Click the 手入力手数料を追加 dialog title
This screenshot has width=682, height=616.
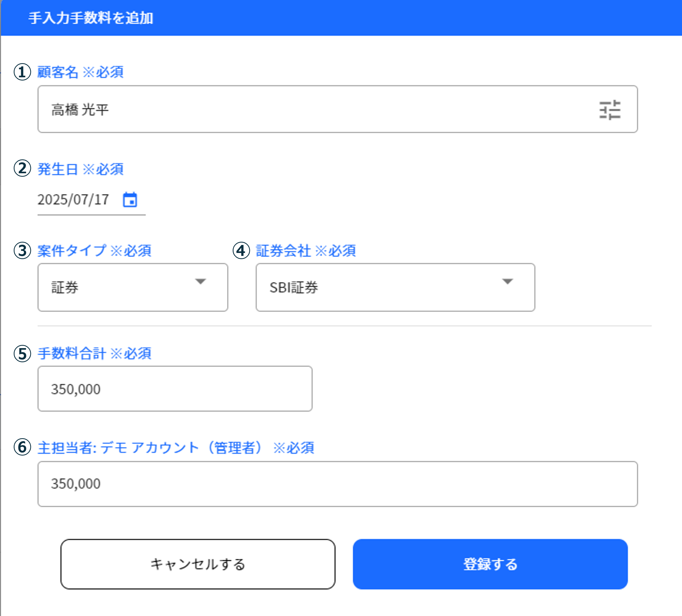(x=91, y=18)
